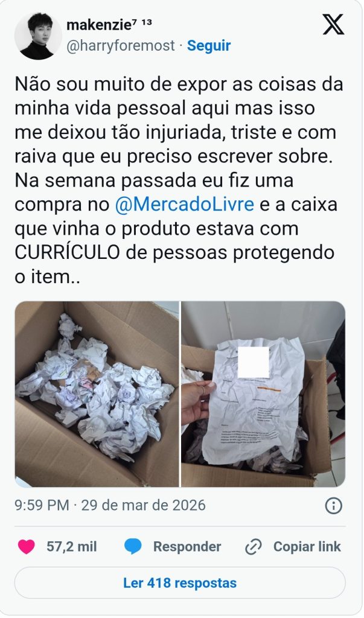Click the 57,2 mil likes count
The width and height of the screenshot is (364, 618).
72,547
